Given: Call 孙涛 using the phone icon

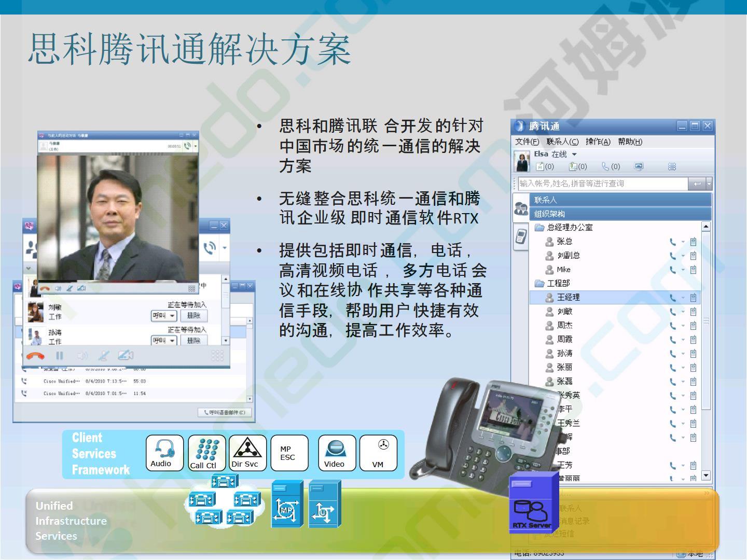Looking at the screenshot, I should (x=673, y=354).
